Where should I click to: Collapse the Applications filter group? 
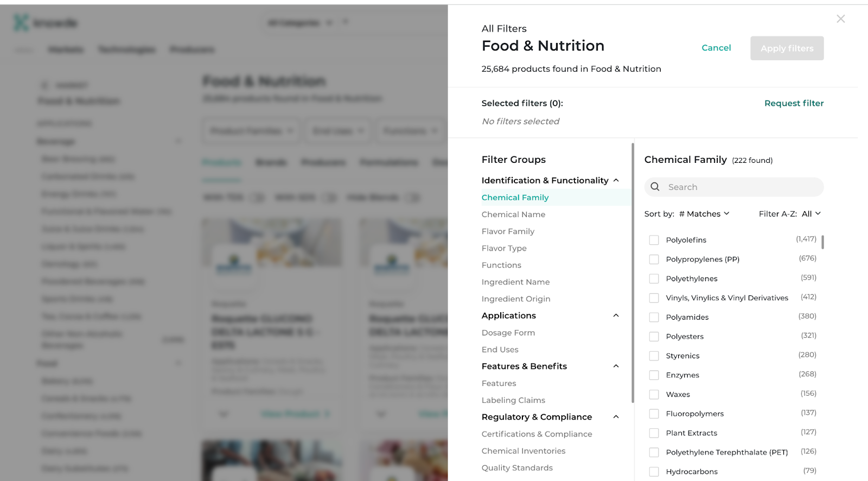coord(616,315)
